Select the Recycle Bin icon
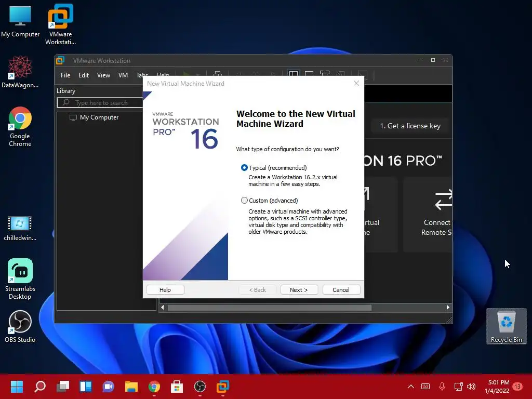Image resolution: width=532 pixels, height=399 pixels. (x=506, y=326)
